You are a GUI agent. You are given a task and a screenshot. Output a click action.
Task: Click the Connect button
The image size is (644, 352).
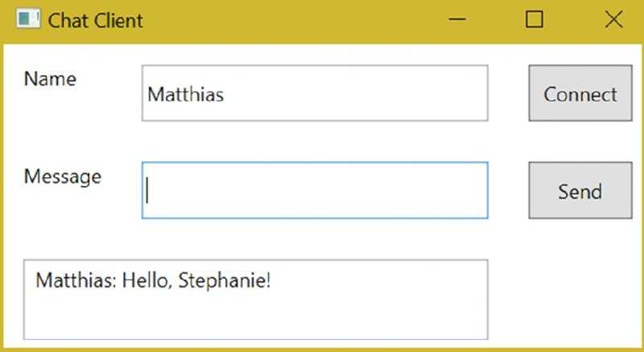[x=580, y=93]
